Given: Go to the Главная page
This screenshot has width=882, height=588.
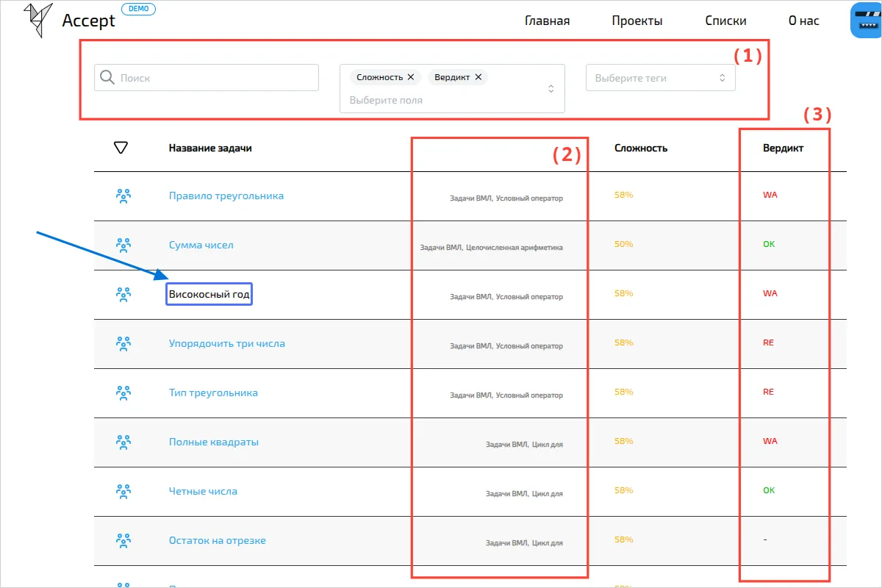Looking at the screenshot, I should 547,21.
